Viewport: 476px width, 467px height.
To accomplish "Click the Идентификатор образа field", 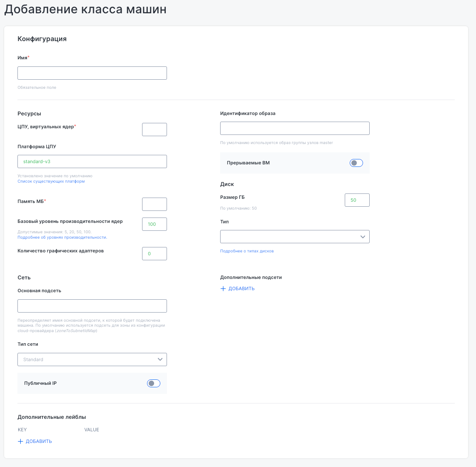I will tap(294, 128).
